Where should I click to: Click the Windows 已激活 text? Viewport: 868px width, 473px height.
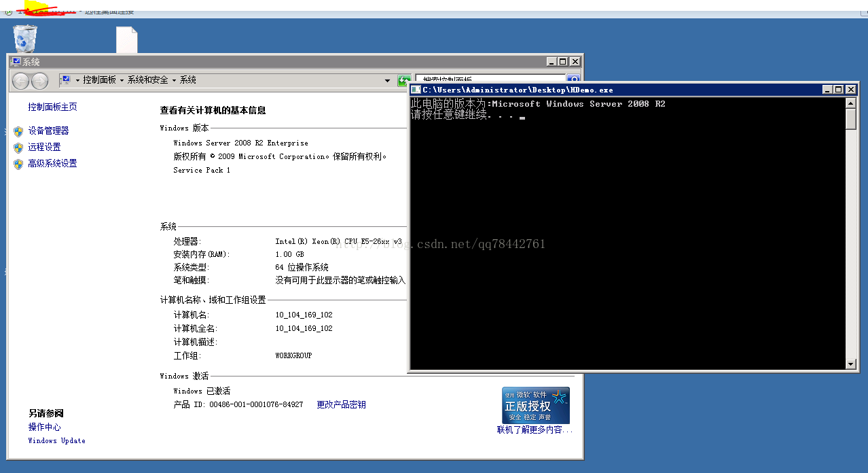202,391
